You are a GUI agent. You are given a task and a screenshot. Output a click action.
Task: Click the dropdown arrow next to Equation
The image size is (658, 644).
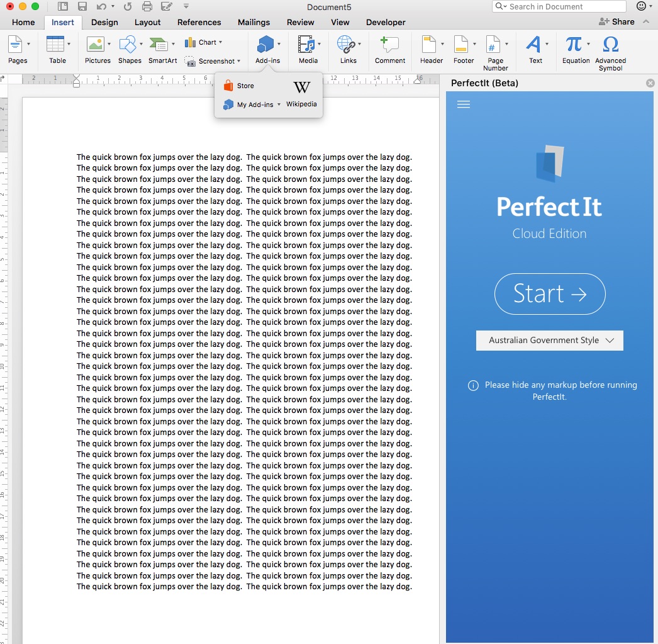(588, 43)
